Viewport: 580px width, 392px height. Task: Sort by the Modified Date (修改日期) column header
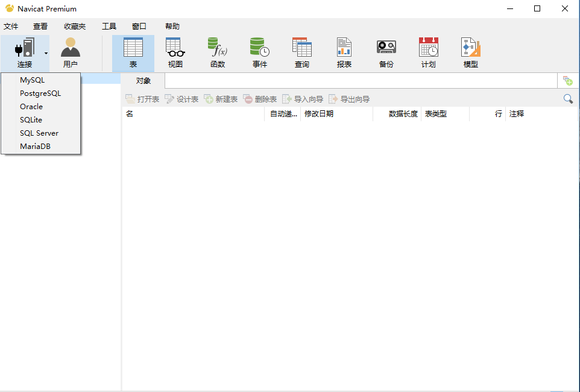[x=336, y=114]
